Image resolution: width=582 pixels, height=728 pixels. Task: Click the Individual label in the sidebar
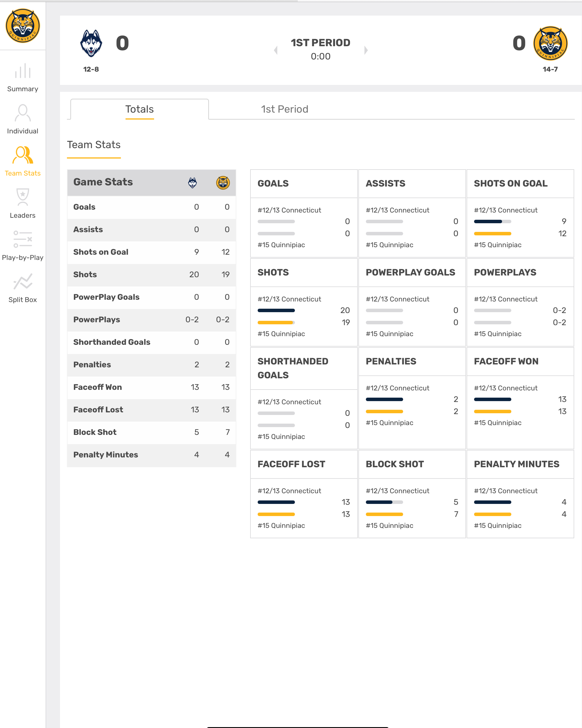[x=23, y=131]
